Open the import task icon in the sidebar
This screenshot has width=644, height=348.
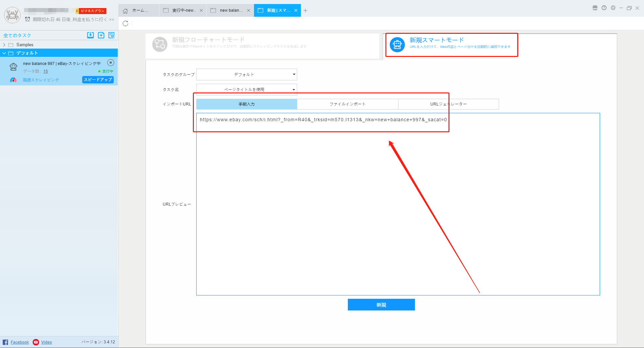[x=91, y=35]
